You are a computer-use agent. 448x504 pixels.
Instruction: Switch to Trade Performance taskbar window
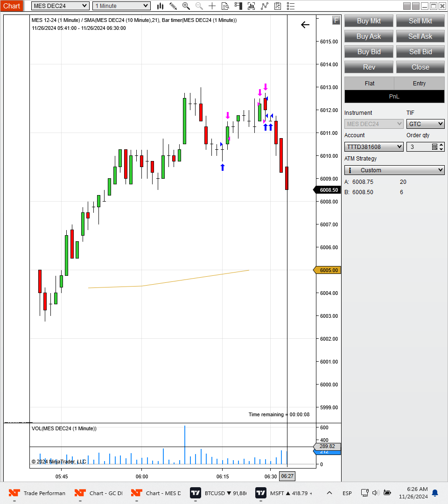pos(37,493)
